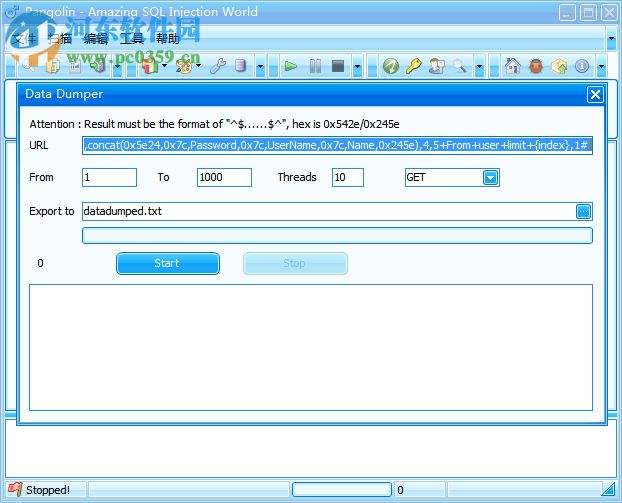Click the magnifier search icon in toolbar

point(460,66)
